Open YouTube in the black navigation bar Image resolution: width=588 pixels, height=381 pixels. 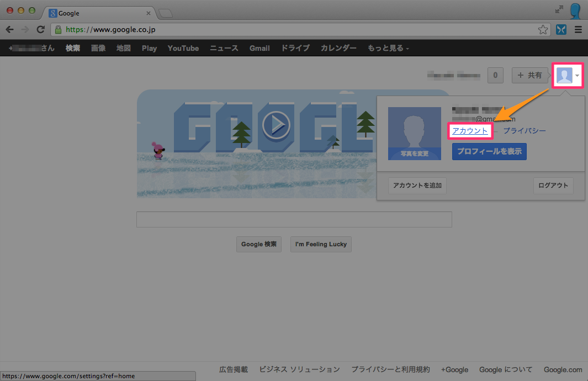pyautogui.click(x=183, y=48)
